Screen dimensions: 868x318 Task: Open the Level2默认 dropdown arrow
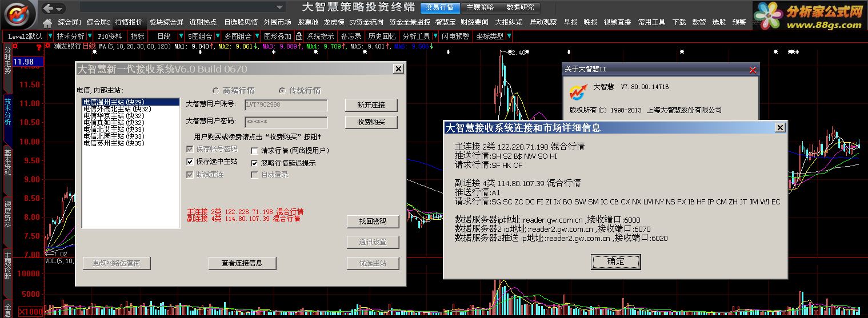tap(49, 36)
